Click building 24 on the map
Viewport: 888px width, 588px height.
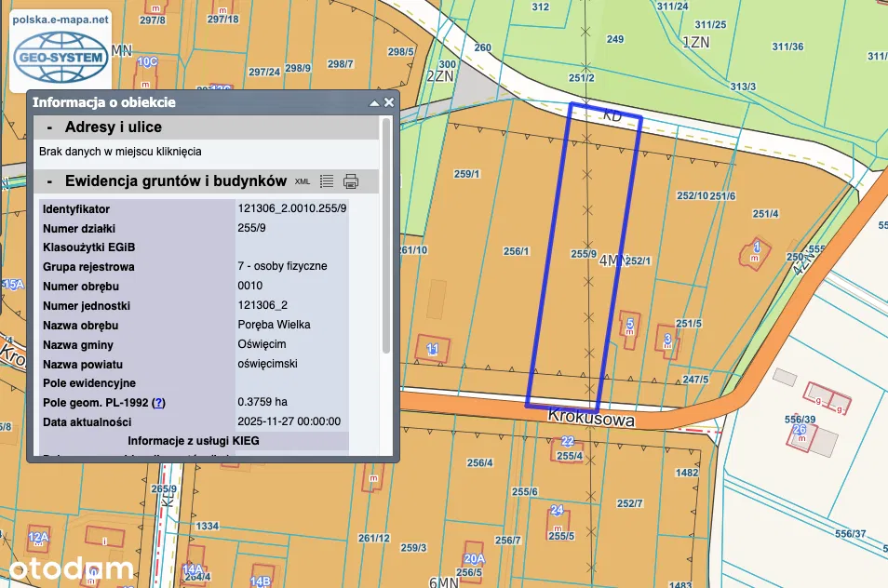pyautogui.click(x=557, y=512)
